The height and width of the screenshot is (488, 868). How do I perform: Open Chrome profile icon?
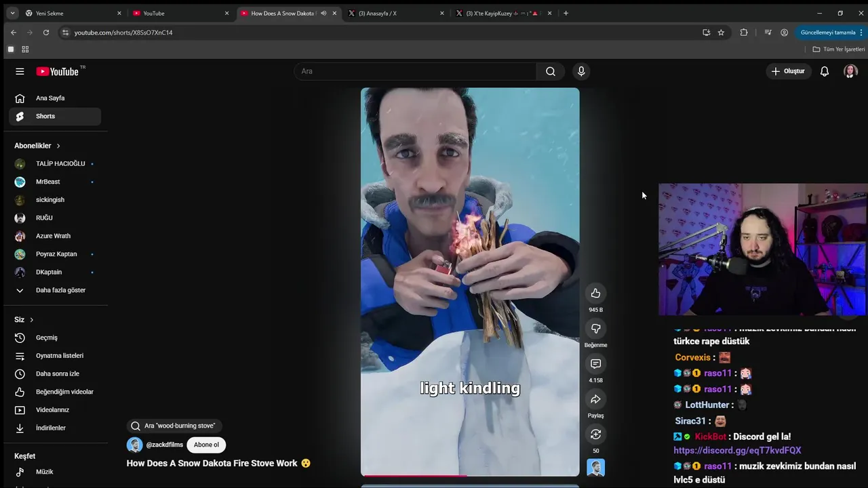(x=784, y=33)
